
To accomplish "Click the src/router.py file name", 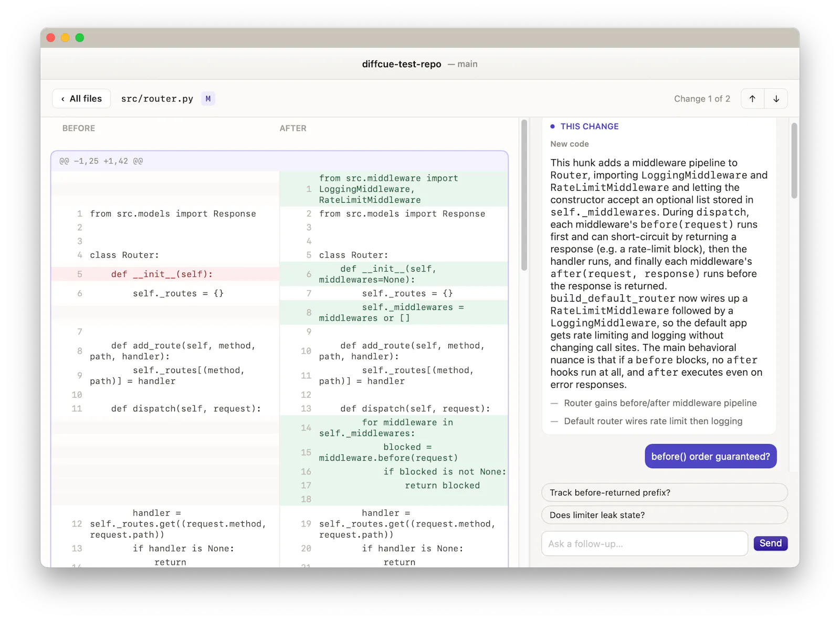I will click(x=157, y=99).
